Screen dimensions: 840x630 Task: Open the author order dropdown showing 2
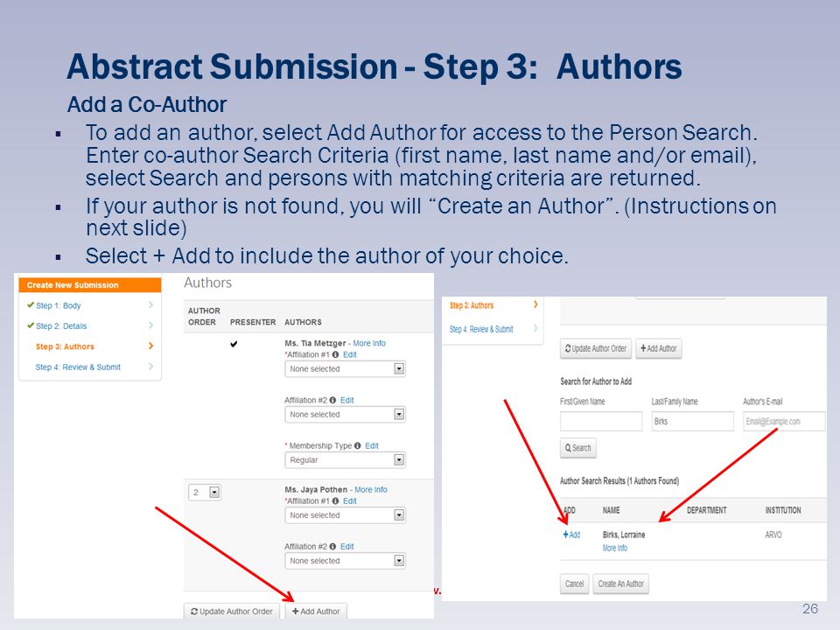tap(205, 493)
